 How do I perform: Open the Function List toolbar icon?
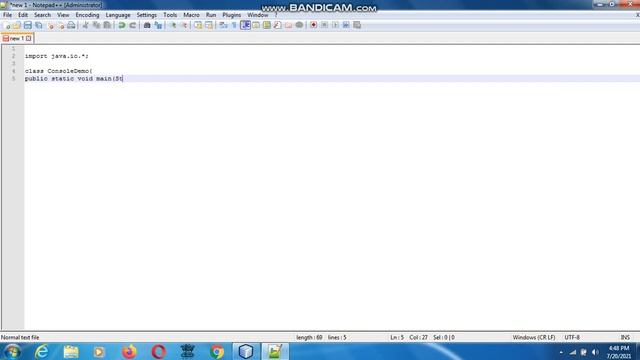[x=278, y=25]
